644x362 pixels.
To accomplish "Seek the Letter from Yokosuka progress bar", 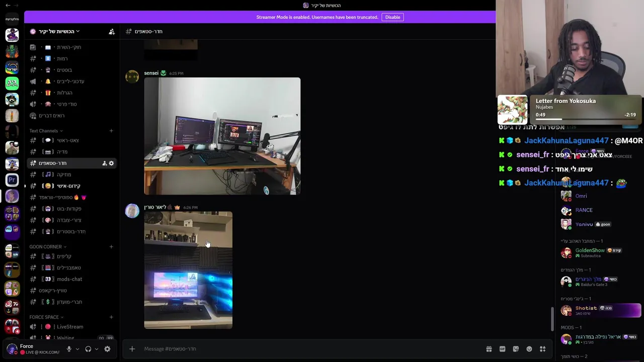I will coord(585,119).
